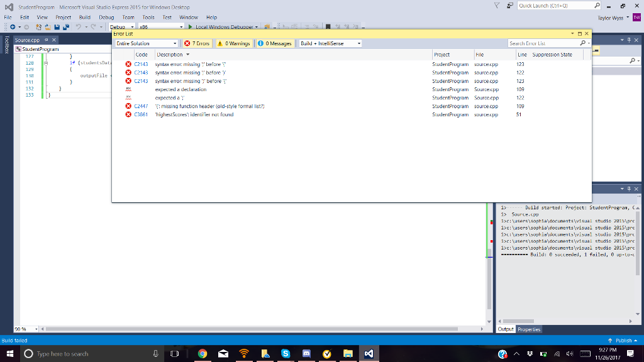
Task: Toggle the 0 Warnings filter
Action: coord(234,43)
